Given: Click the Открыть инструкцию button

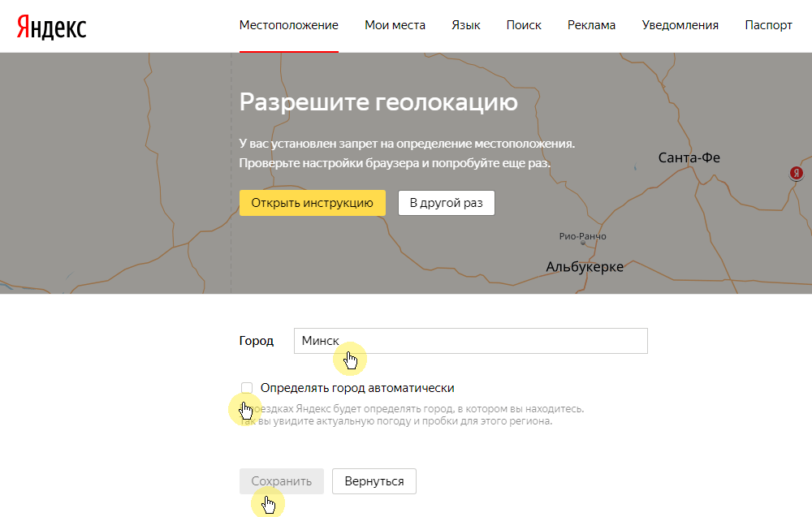Looking at the screenshot, I should point(313,202).
